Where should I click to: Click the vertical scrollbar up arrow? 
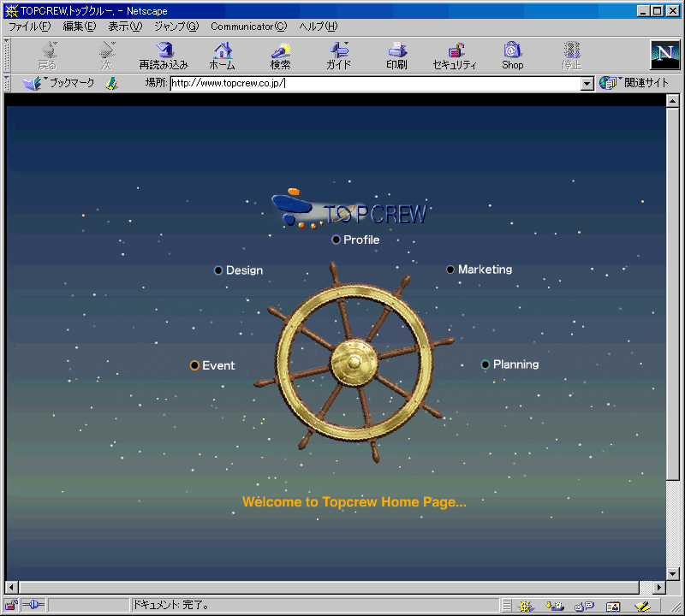click(x=672, y=101)
